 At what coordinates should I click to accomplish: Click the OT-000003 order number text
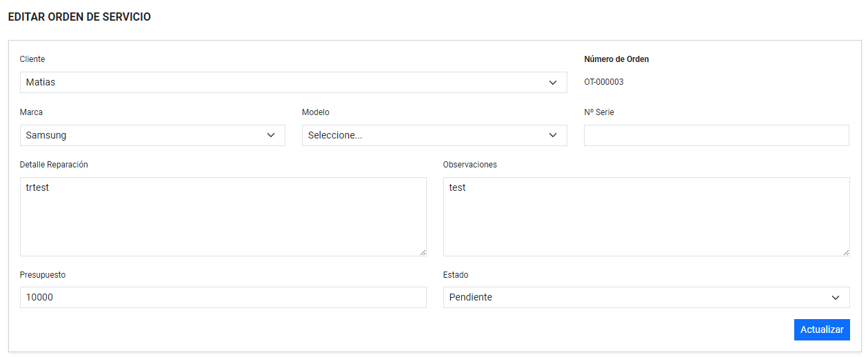604,82
